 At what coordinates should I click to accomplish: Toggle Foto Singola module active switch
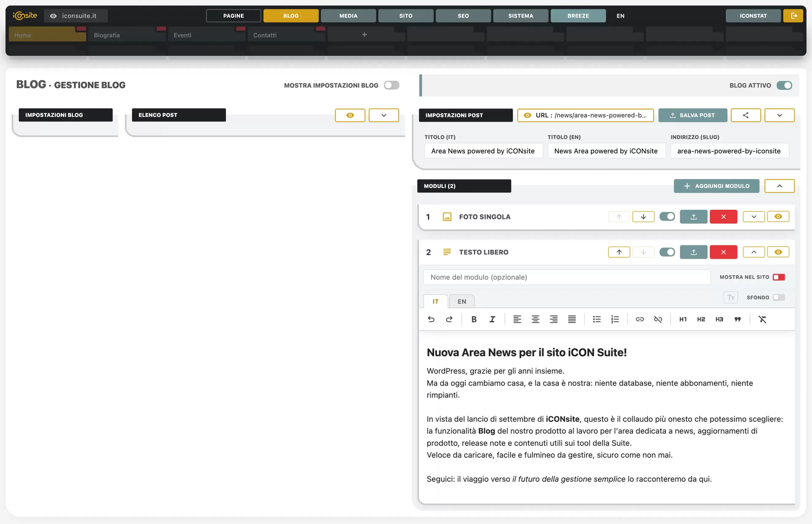pos(667,217)
